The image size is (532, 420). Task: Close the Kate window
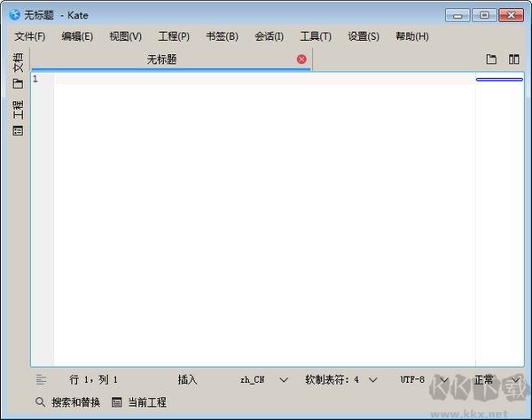(511, 15)
